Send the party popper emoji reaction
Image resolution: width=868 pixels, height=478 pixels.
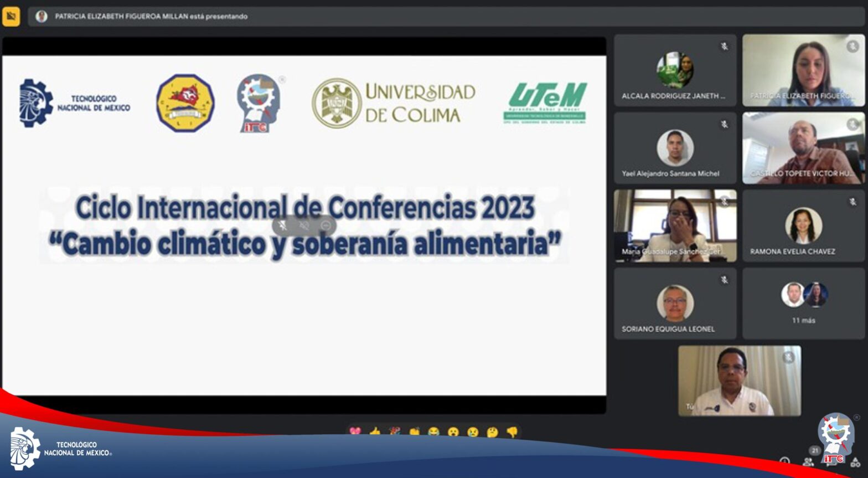395,431
